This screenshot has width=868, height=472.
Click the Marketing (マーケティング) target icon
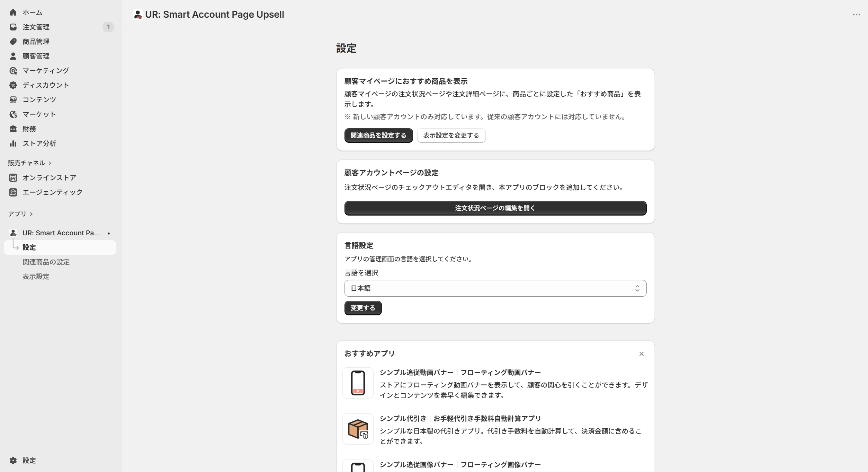(x=13, y=71)
